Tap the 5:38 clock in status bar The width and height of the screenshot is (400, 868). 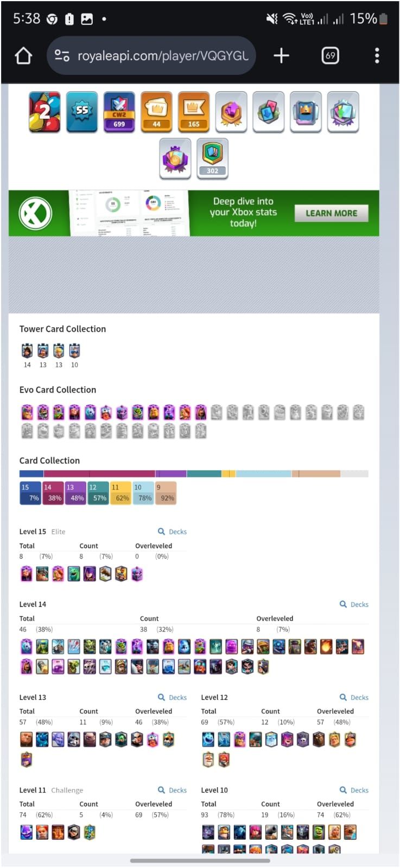point(27,19)
